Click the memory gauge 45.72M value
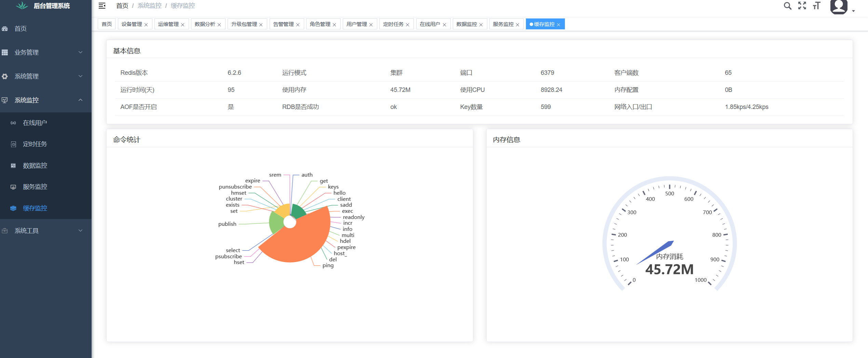This screenshot has width=868, height=358. tap(669, 269)
